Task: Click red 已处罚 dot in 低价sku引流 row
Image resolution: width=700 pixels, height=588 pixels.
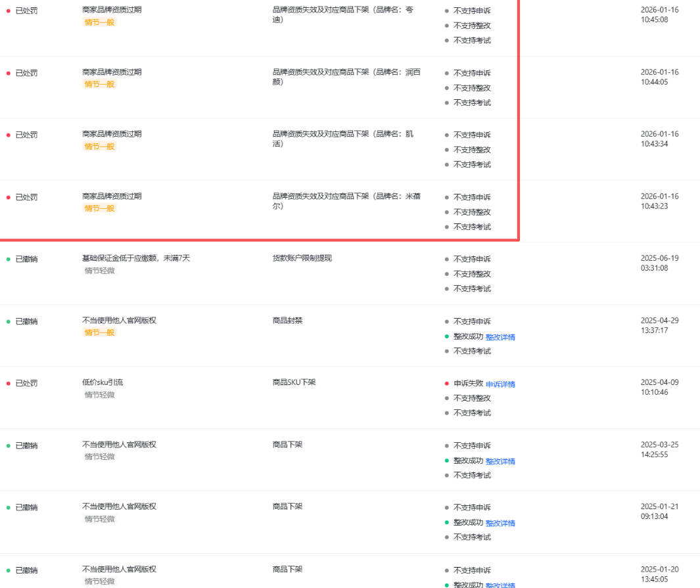Action: click(x=9, y=384)
